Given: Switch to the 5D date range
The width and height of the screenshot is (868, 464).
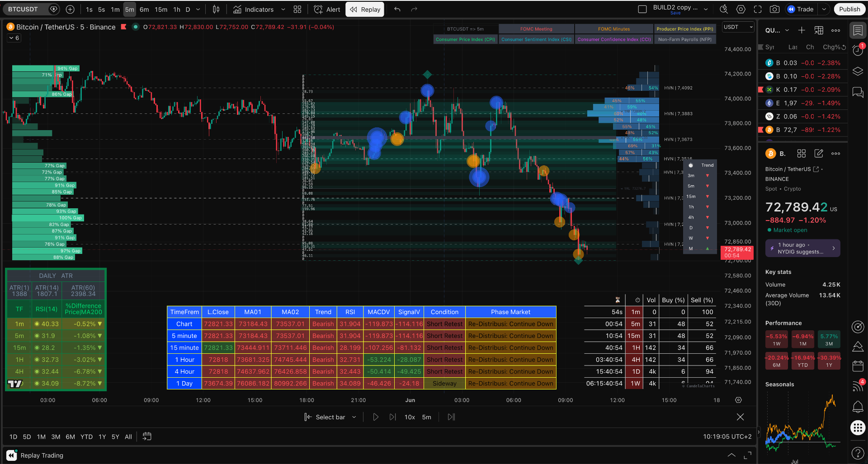Looking at the screenshot, I should point(27,436).
